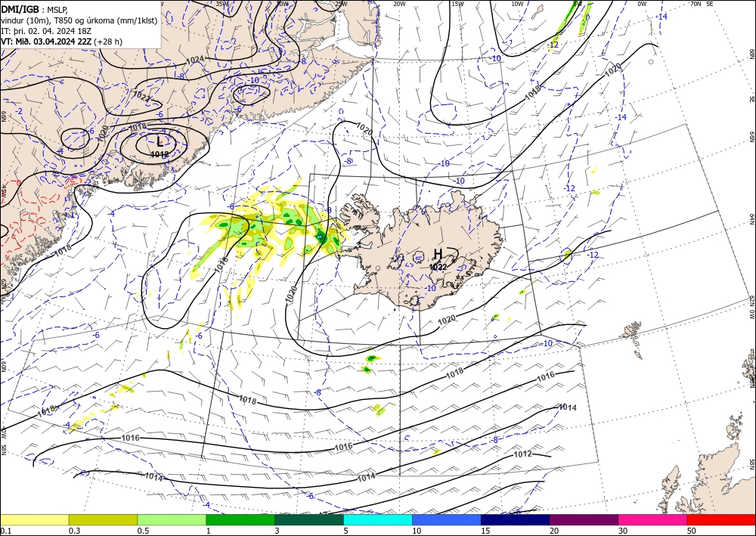Click the 'H' high-pressure marker over Iceland

pyautogui.click(x=438, y=254)
